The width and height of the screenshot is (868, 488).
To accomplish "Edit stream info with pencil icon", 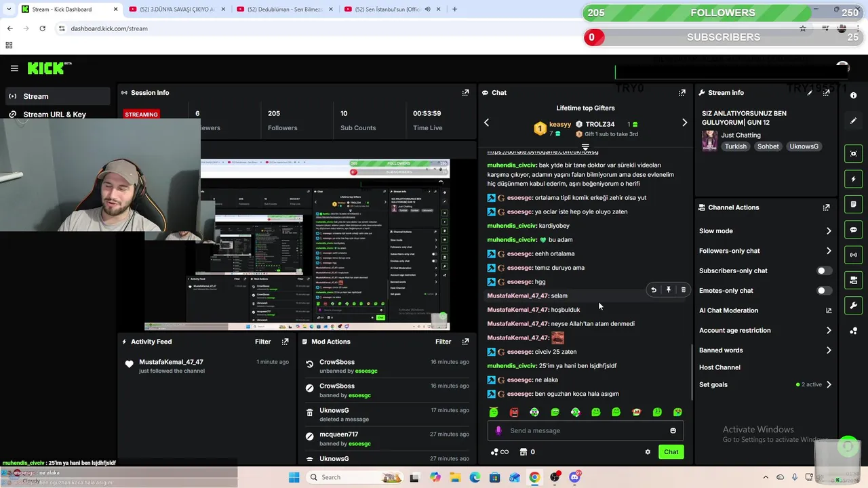I will [810, 92].
